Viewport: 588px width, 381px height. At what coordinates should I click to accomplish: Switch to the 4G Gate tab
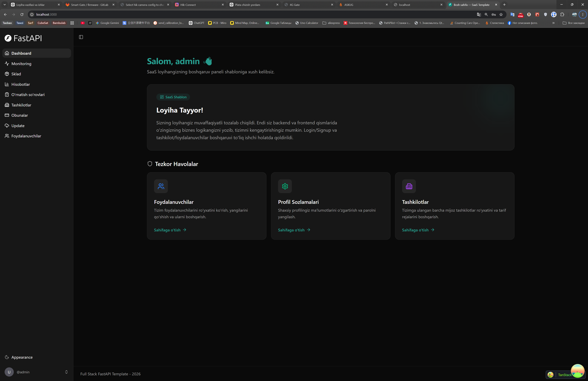[309, 5]
